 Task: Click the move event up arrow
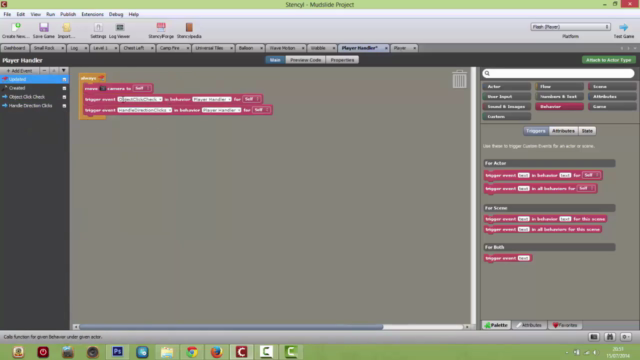click(x=53, y=71)
